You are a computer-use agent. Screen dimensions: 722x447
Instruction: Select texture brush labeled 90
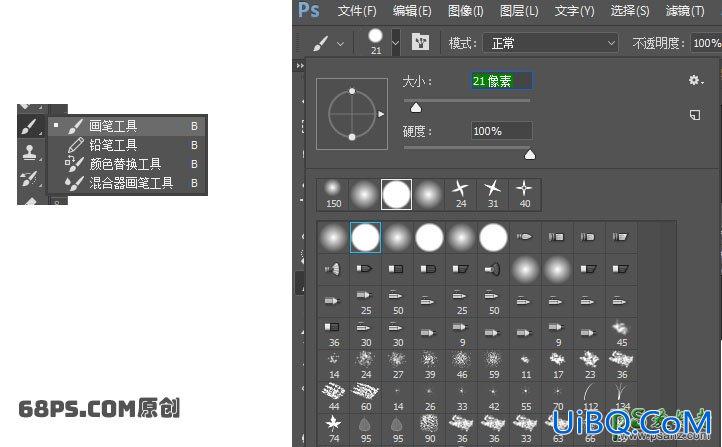coord(430,429)
